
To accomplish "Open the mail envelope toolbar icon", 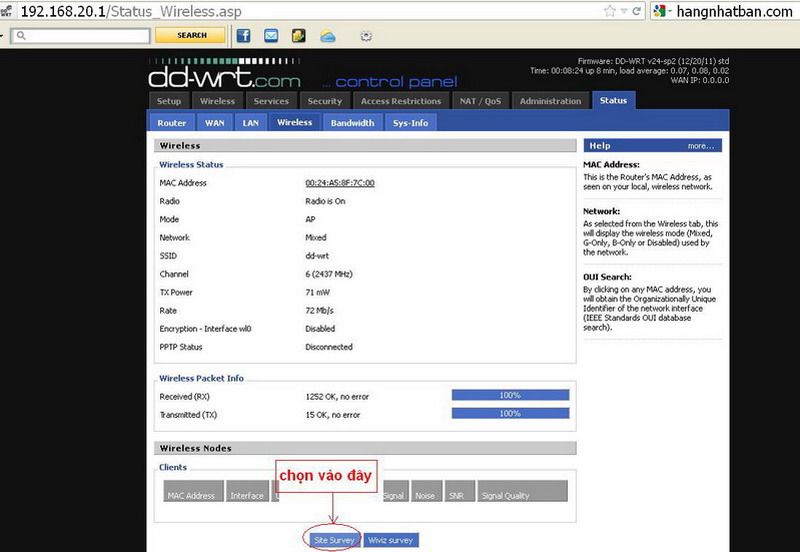I will [x=271, y=36].
